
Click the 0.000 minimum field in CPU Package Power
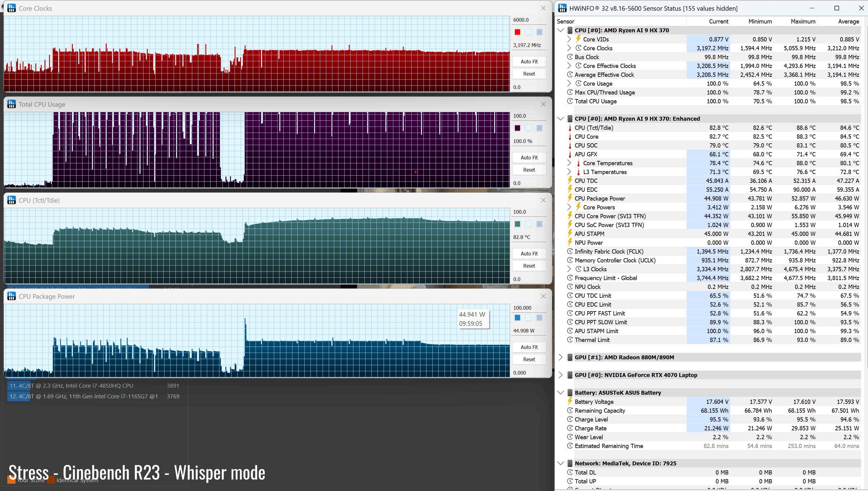(x=529, y=373)
